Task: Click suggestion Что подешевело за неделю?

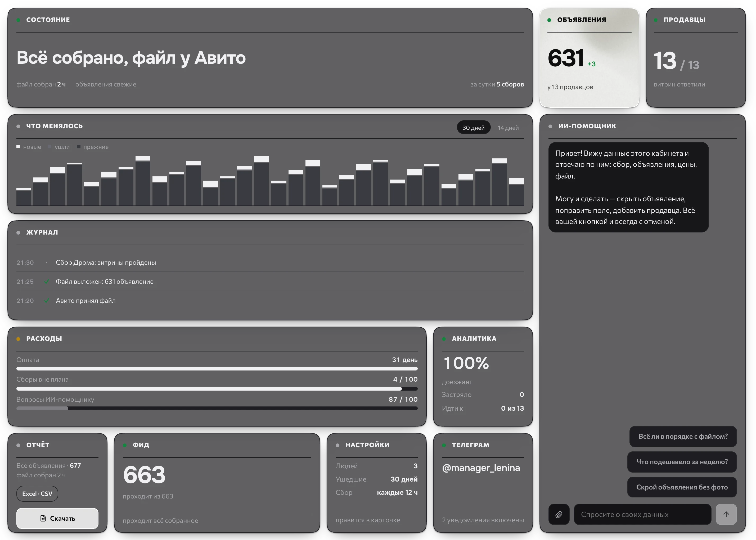Action: coord(682,461)
